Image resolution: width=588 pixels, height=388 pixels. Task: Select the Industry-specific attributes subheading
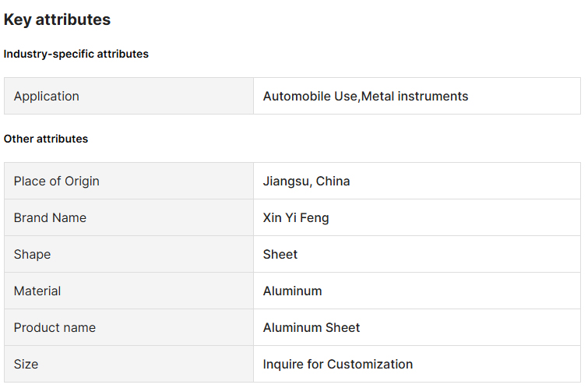pos(76,55)
